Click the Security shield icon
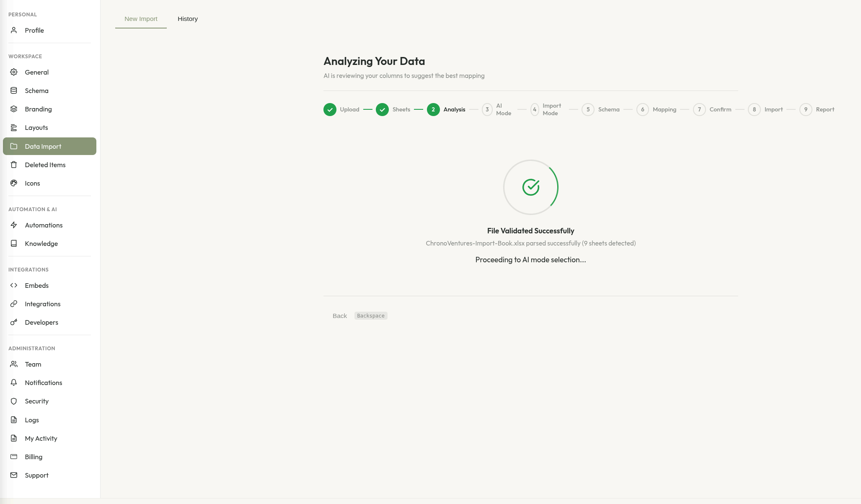Viewport: 861px width, 504px height. (14, 401)
